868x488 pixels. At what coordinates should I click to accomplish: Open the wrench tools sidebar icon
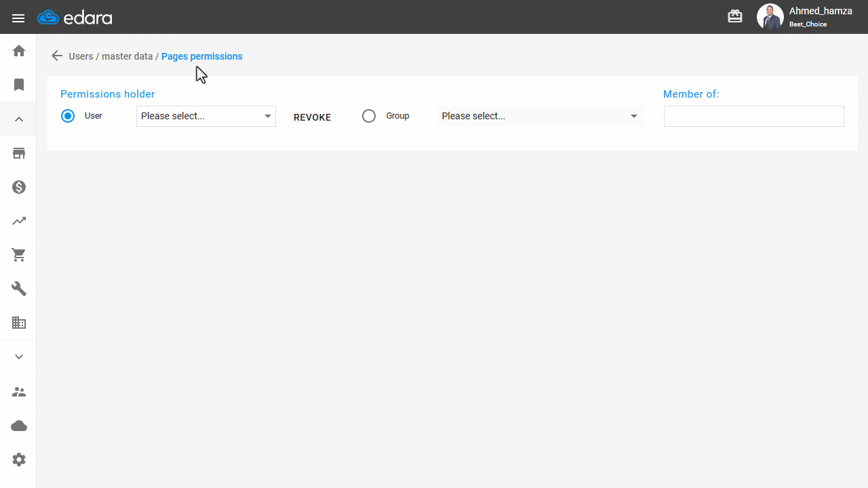pos(19,289)
